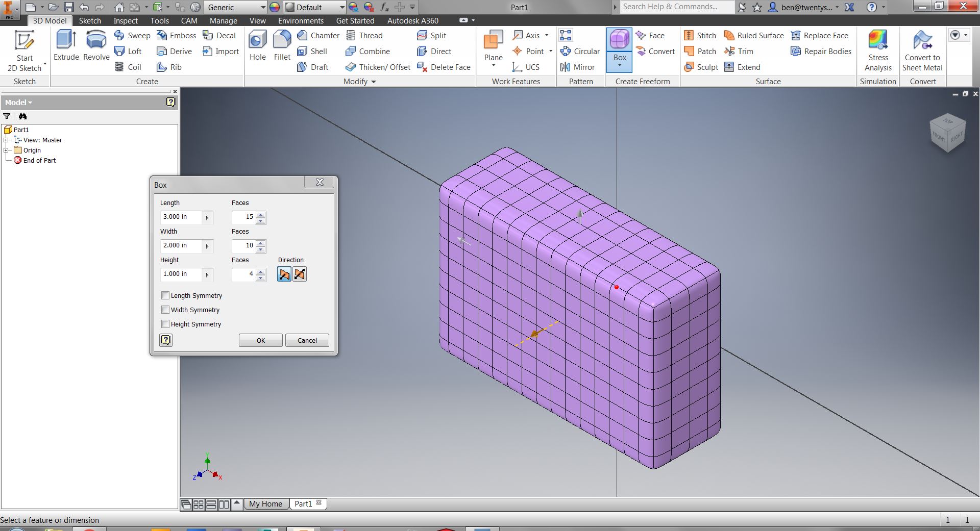Click the Length value input field
The width and height of the screenshot is (980, 531).
[181, 217]
